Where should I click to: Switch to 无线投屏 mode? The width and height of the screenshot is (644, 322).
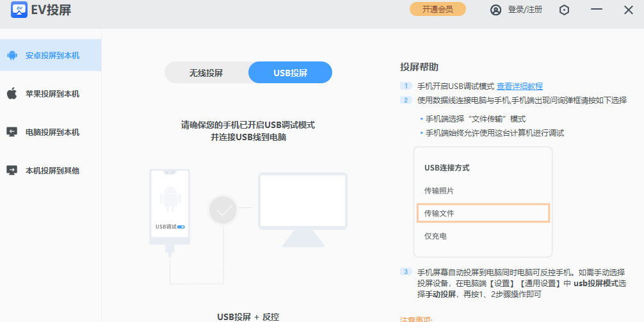click(x=206, y=73)
